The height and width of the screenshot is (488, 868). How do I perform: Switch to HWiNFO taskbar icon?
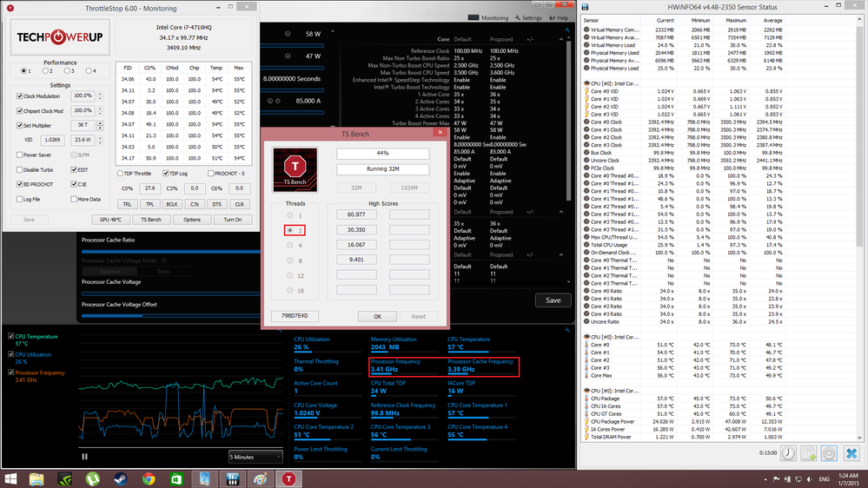[233, 478]
